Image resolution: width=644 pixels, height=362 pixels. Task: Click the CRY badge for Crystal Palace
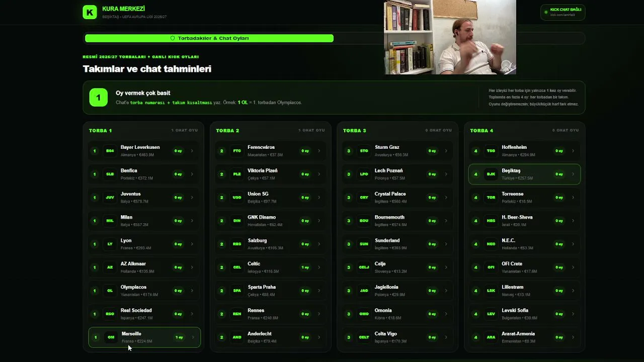point(364,198)
